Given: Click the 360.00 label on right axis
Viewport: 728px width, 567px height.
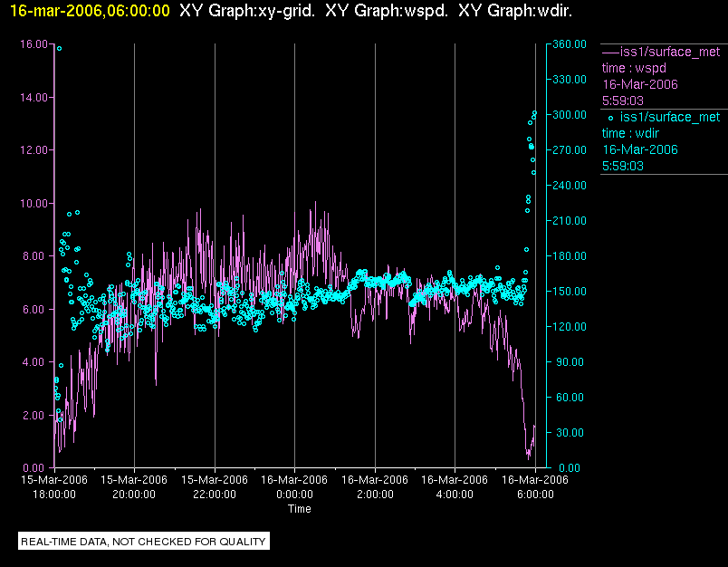Looking at the screenshot, I should [x=569, y=43].
